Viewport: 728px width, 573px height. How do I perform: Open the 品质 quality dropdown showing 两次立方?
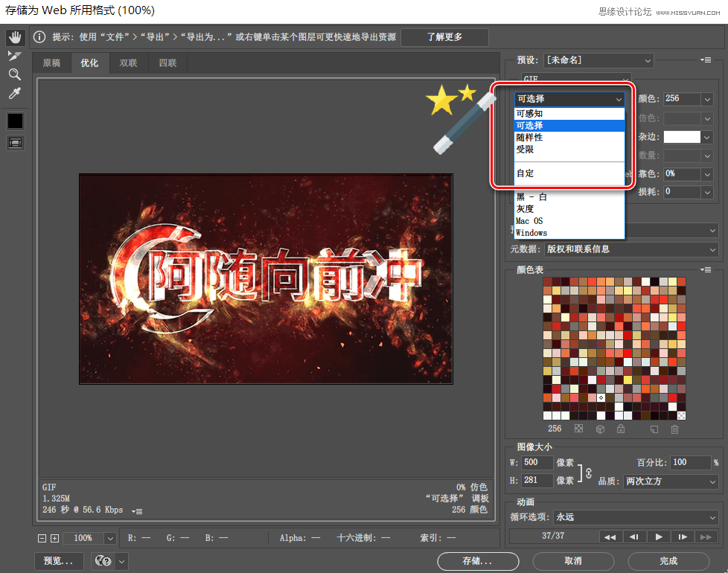[670, 481]
